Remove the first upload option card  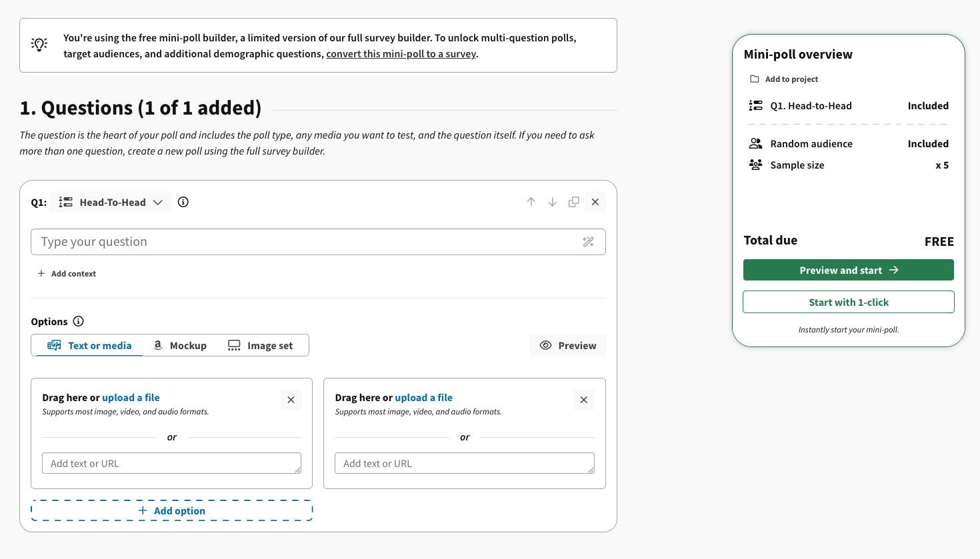pyautogui.click(x=291, y=400)
